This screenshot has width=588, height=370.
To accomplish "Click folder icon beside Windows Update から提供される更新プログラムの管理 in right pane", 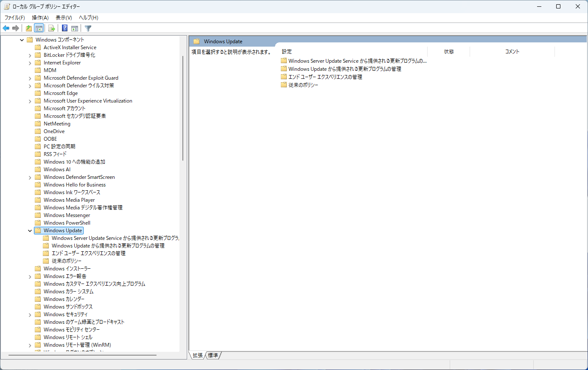I will [284, 69].
